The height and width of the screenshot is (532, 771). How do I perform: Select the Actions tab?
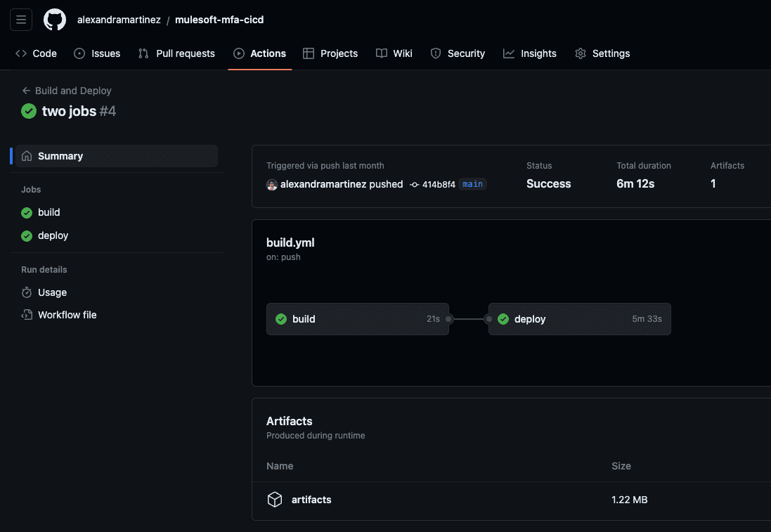[259, 53]
